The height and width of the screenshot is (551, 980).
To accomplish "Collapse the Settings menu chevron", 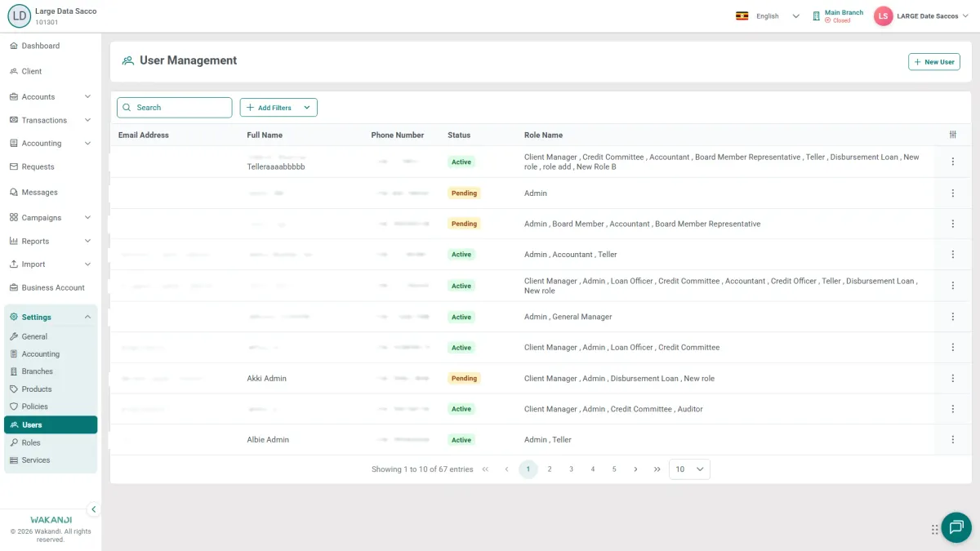I will pos(87,317).
